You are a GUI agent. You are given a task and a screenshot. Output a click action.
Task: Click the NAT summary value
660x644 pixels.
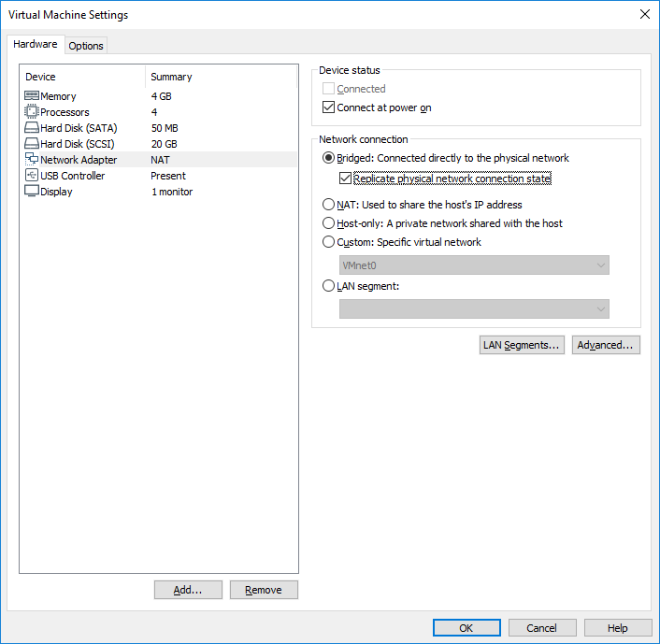point(161,160)
